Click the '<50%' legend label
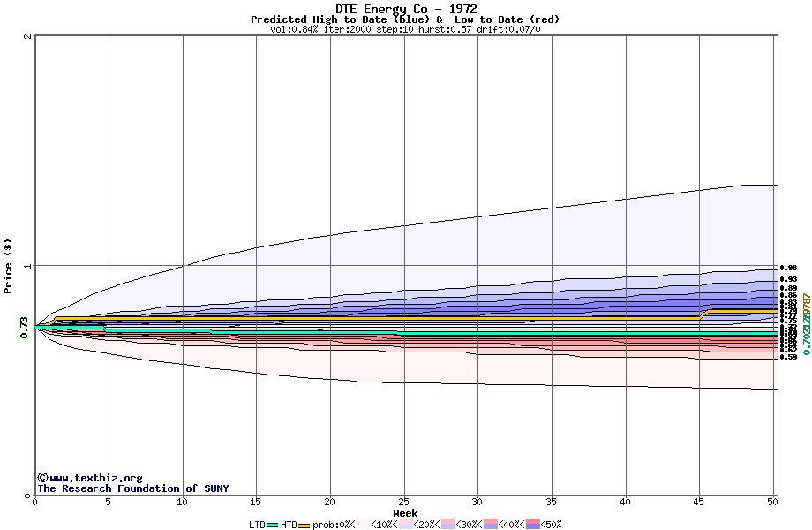This screenshot has width=812, height=530. [551, 525]
